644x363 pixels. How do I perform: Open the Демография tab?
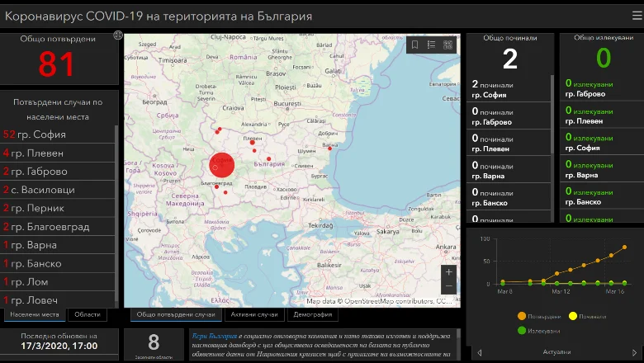tap(313, 314)
